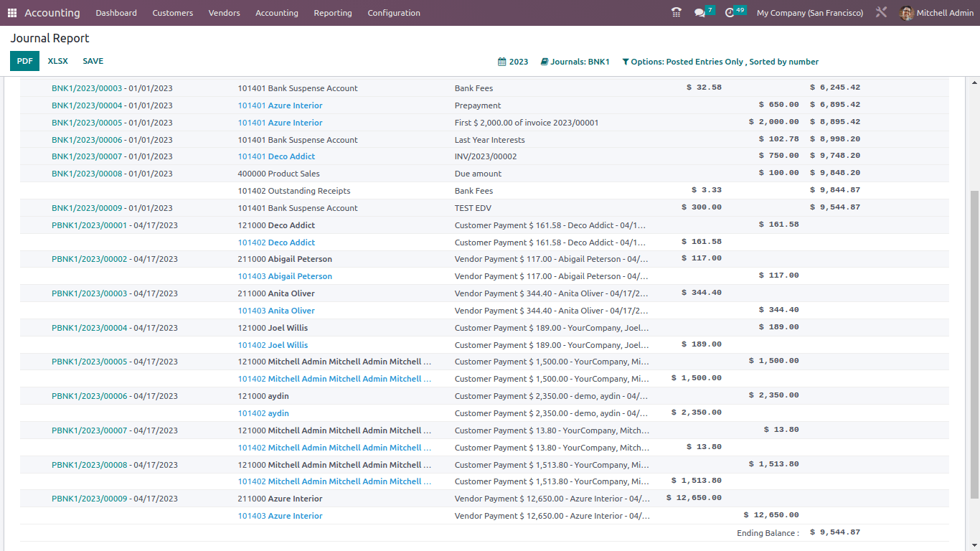Open the Dashboard menu
This screenshot has width=980, height=551.
(x=116, y=13)
